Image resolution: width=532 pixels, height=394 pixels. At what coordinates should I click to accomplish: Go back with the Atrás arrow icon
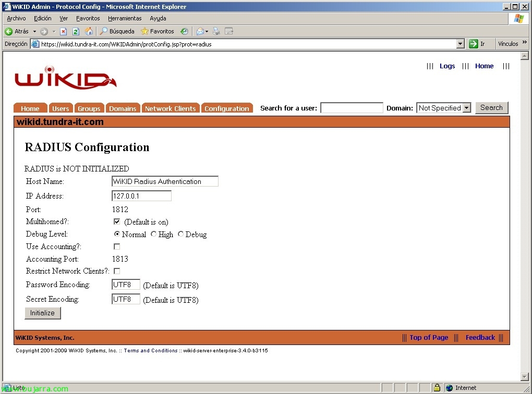8,32
